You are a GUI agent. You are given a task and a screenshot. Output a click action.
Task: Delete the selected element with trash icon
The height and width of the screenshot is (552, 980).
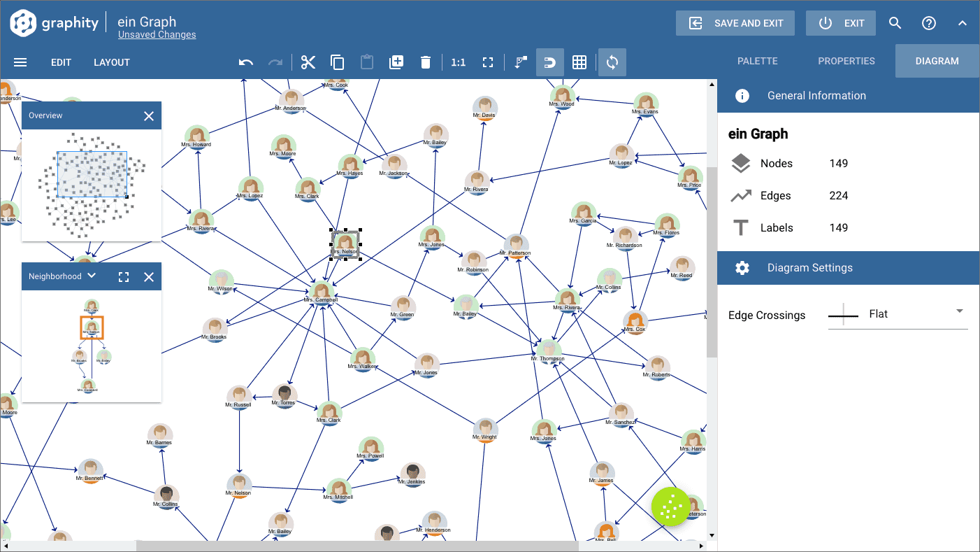coord(426,62)
